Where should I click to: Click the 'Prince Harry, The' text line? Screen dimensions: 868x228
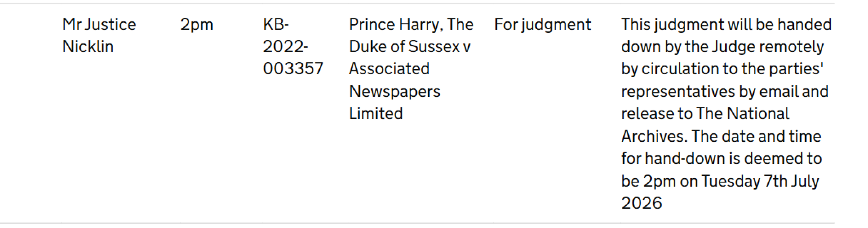pyautogui.click(x=411, y=25)
